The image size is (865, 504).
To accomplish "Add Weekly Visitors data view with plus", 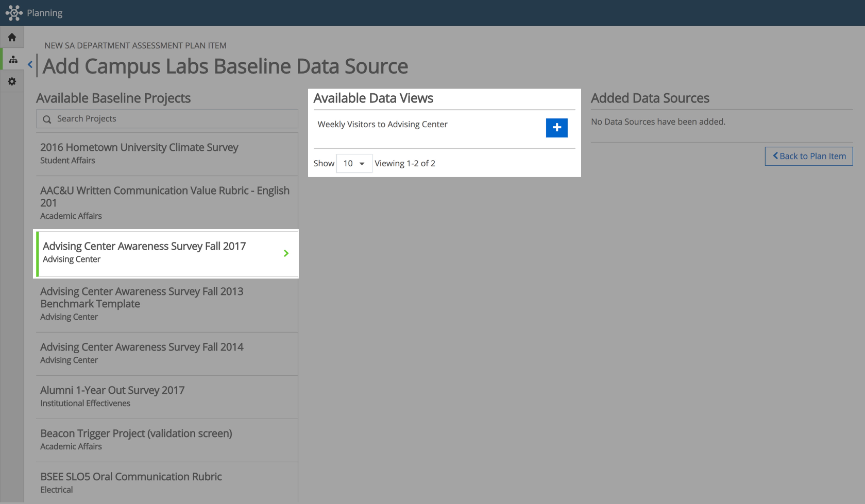I will (556, 128).
